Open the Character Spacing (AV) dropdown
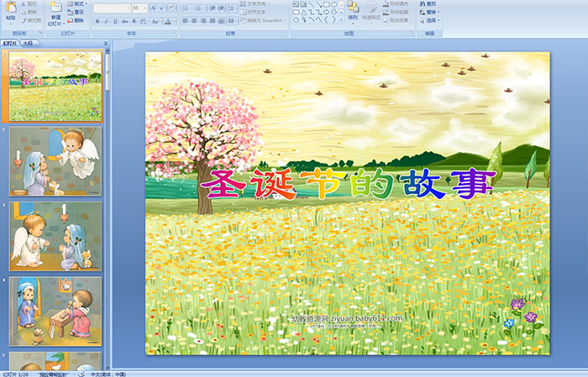The width and height of the screenshot is (588, 377). (144, 21)
